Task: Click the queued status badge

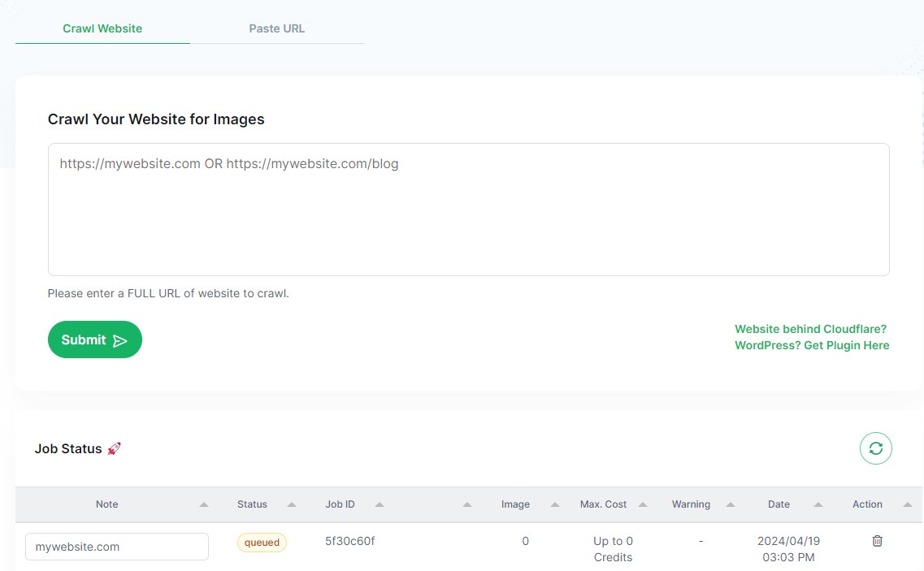Action: click(x=262, y=542)
